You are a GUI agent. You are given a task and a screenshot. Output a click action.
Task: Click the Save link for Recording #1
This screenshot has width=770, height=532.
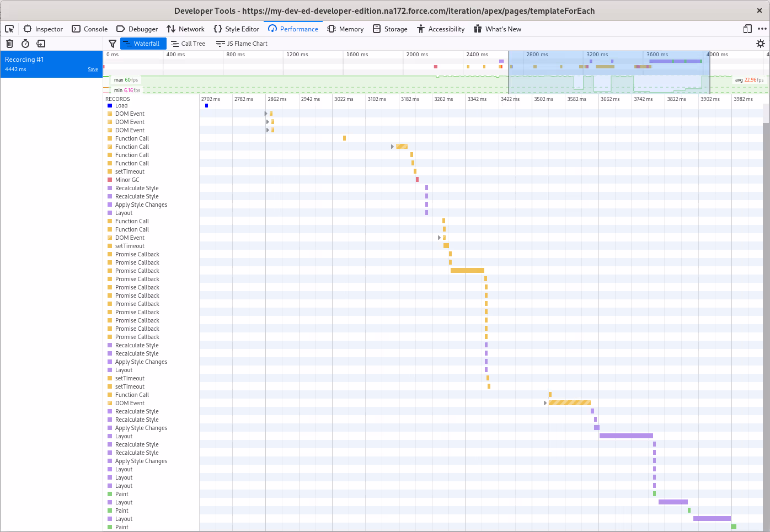tap(93, 69)
